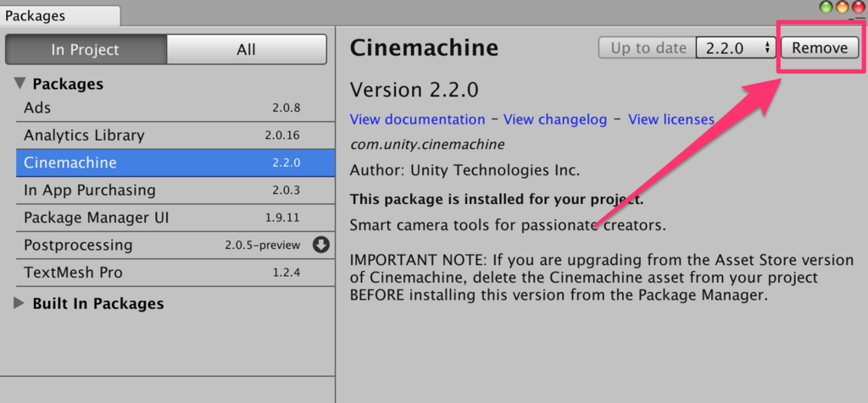Image resolution: width=868 pixels, height=403 pixels.
Task: Click the Up to date button
Action: point(647,48)
